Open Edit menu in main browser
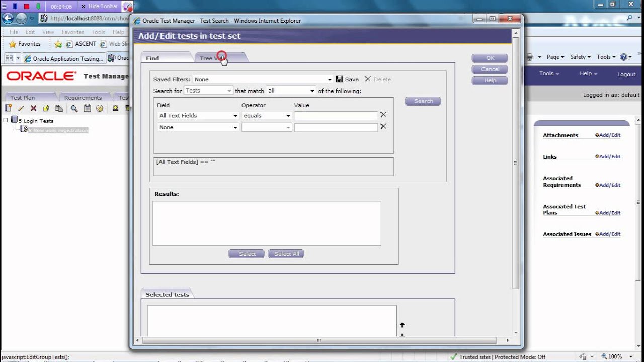 (30, 32)
